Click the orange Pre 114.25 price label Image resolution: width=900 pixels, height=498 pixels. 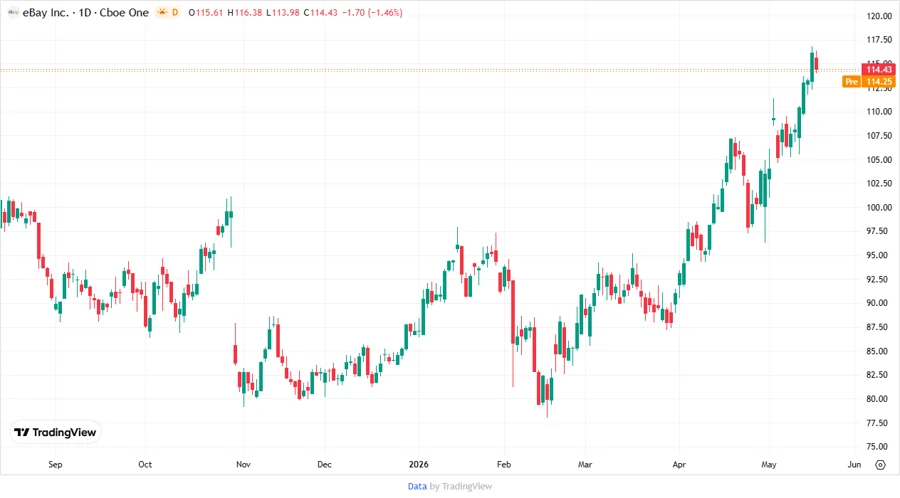click(869, 81)
